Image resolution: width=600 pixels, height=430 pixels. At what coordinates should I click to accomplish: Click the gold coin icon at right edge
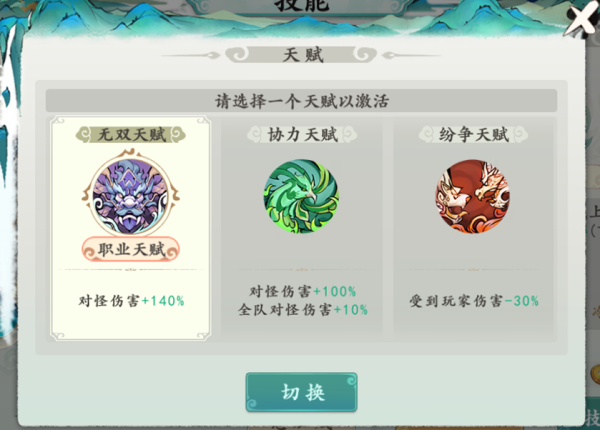595,374
